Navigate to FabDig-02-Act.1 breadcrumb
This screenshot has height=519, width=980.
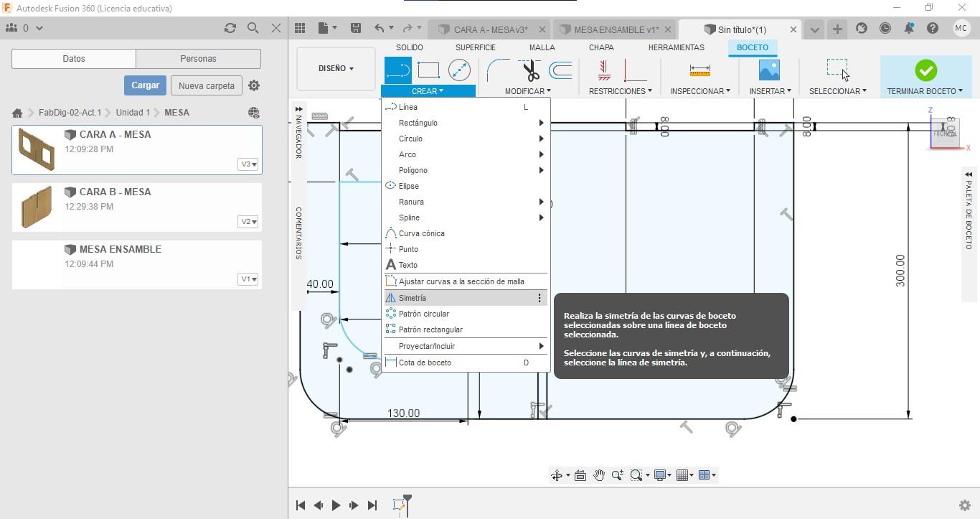click(70, 113)
